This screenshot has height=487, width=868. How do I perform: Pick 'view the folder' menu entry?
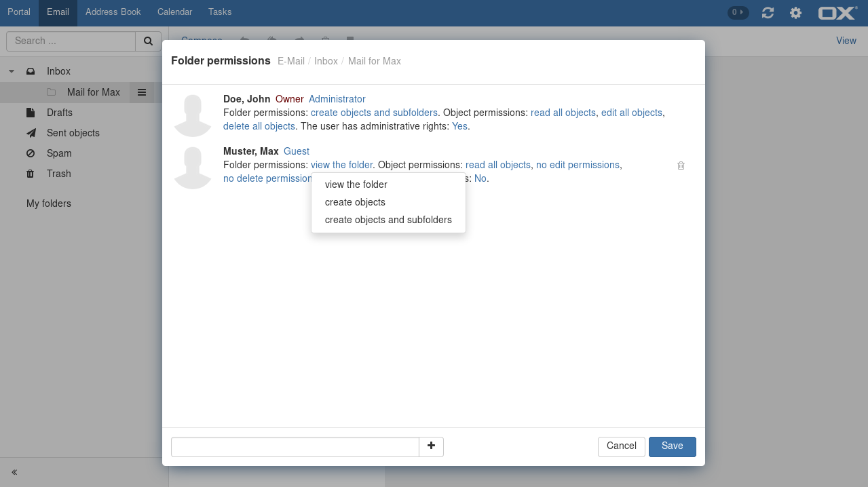pyautogui.click(x=356, y=184)
